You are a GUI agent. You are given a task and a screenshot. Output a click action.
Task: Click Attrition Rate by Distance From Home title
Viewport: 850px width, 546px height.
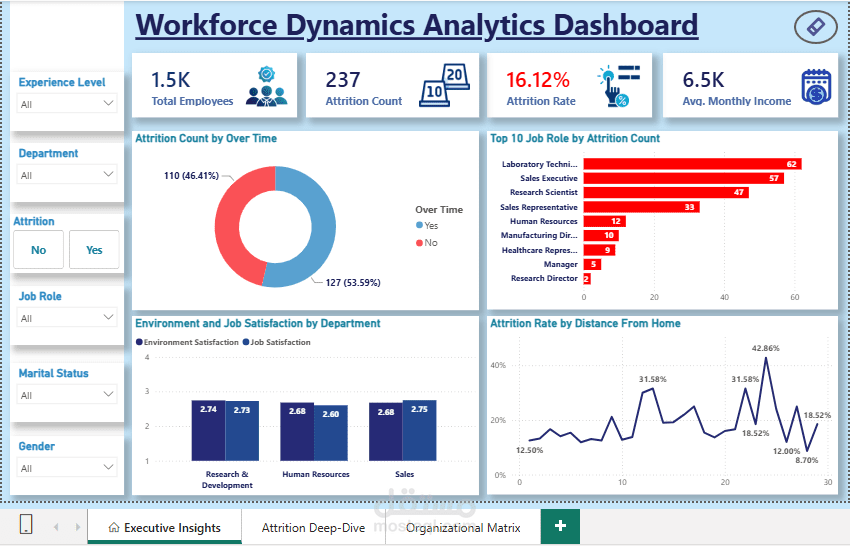click(x=585, y=323)
